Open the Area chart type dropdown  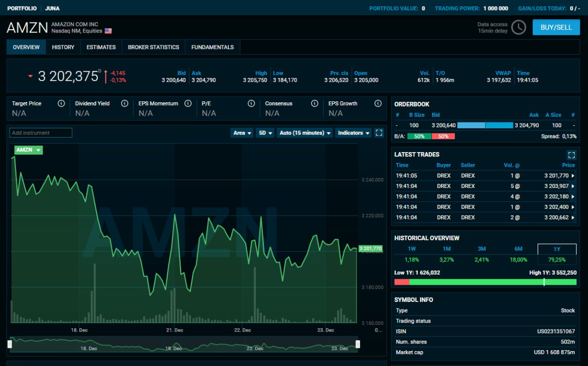(x=242, y=133)
